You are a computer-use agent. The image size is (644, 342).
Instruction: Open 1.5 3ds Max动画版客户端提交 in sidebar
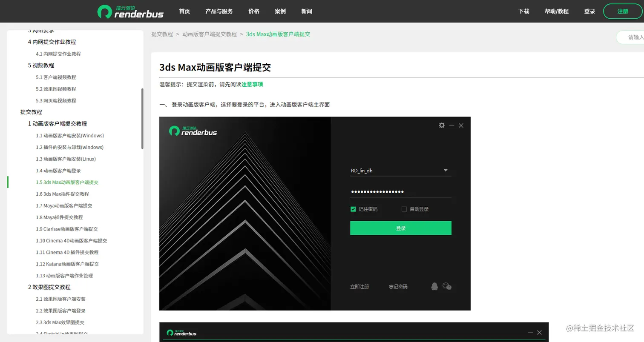67,182
